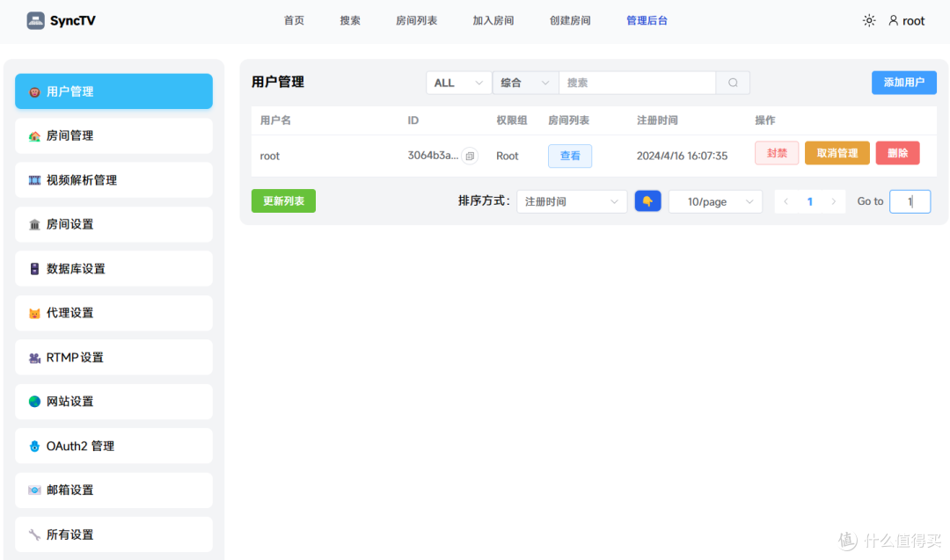Viewport: 950px width, 560px height.
Task: Select the RTMP 设置 puzzle icon
Action: 33,357
